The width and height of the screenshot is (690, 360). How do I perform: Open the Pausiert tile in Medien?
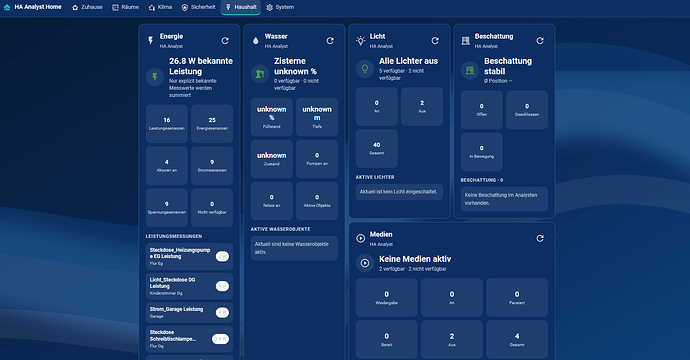click(517, 298)
